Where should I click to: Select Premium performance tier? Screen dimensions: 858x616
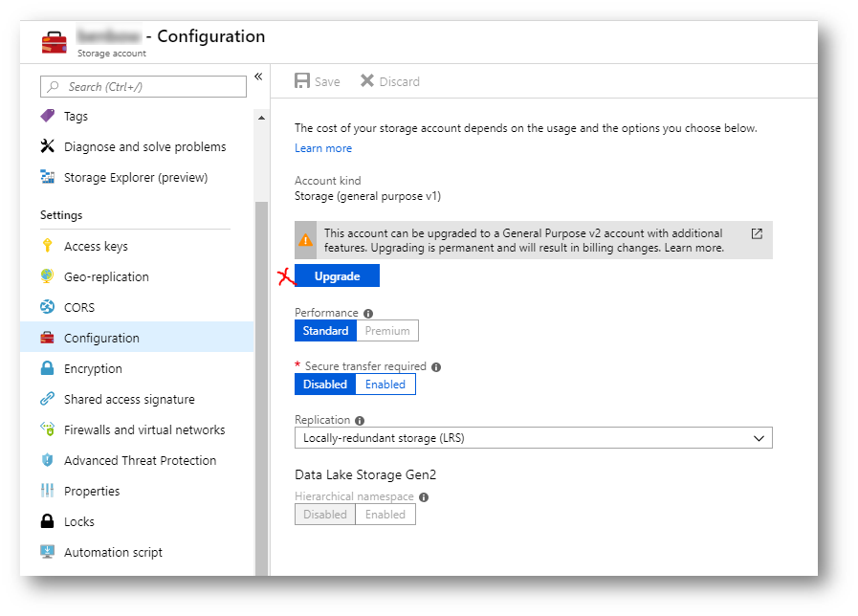387,330
